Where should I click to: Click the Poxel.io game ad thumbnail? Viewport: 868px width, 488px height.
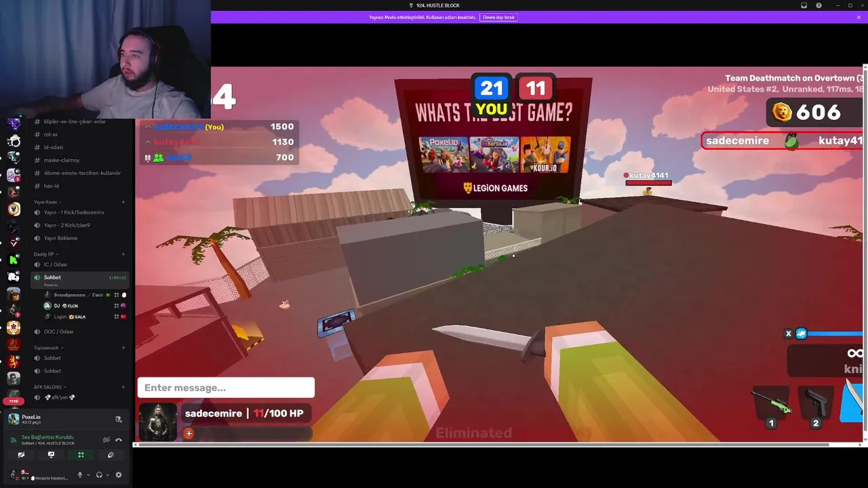(x=443, y=155)
